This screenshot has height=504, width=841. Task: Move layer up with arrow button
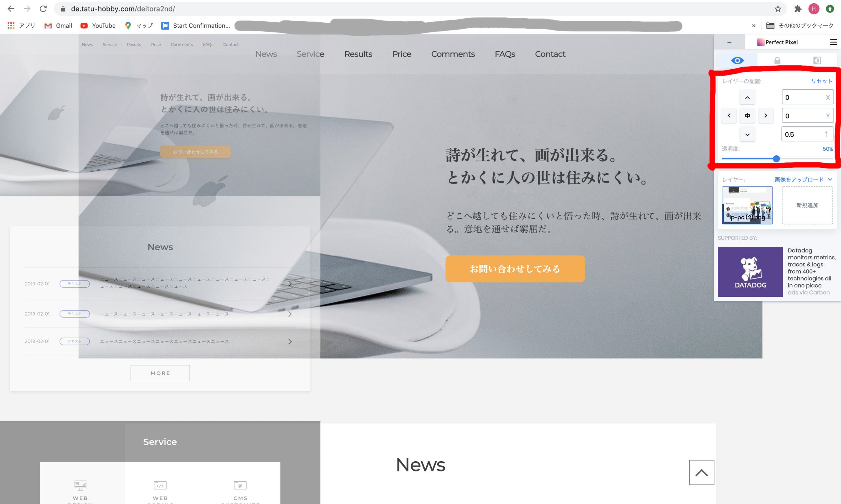coord(747,98)
